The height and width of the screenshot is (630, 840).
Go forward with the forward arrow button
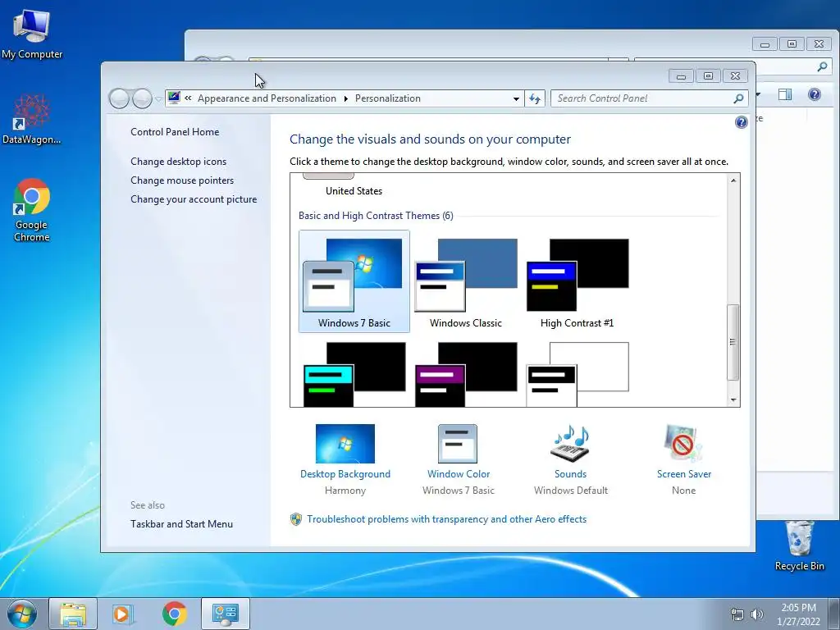[142, 98]
